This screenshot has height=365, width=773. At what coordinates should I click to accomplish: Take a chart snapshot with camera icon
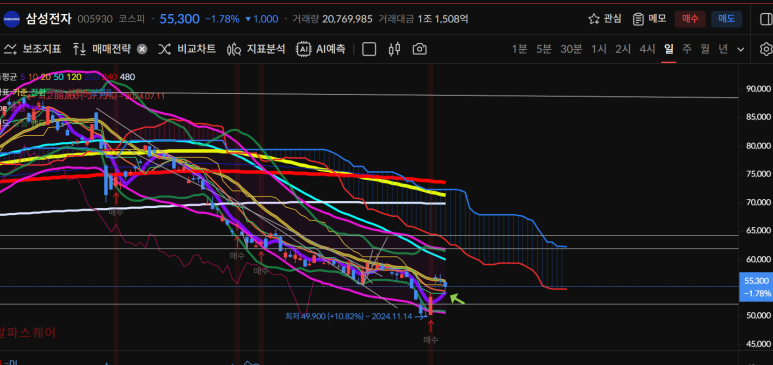420,49
